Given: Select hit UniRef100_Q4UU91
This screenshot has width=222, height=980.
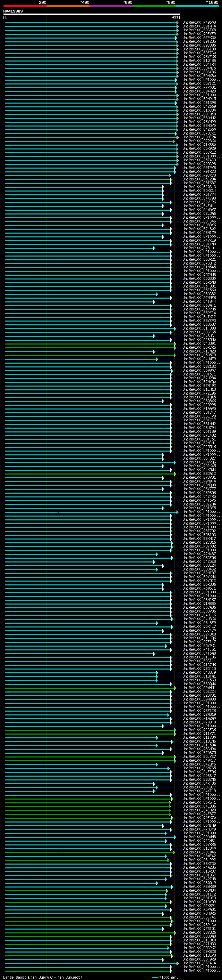Looking at the screenshot, I should point(199,343).
